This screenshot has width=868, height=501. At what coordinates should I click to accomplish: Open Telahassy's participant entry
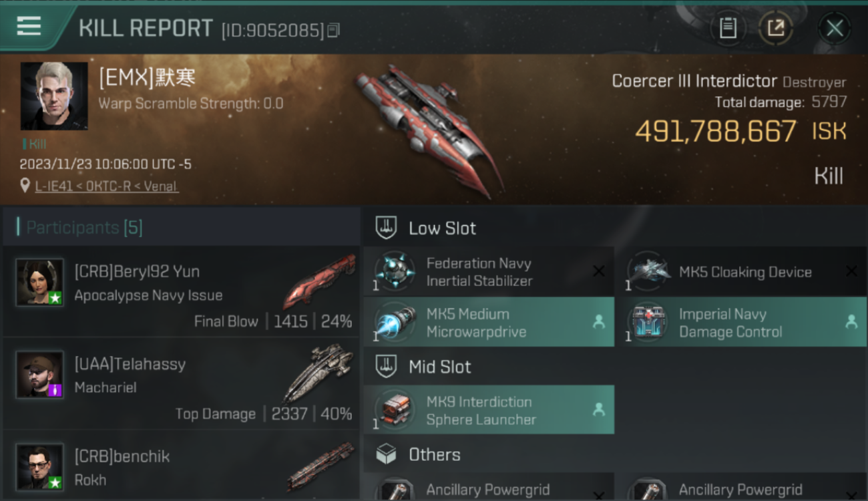181,383
